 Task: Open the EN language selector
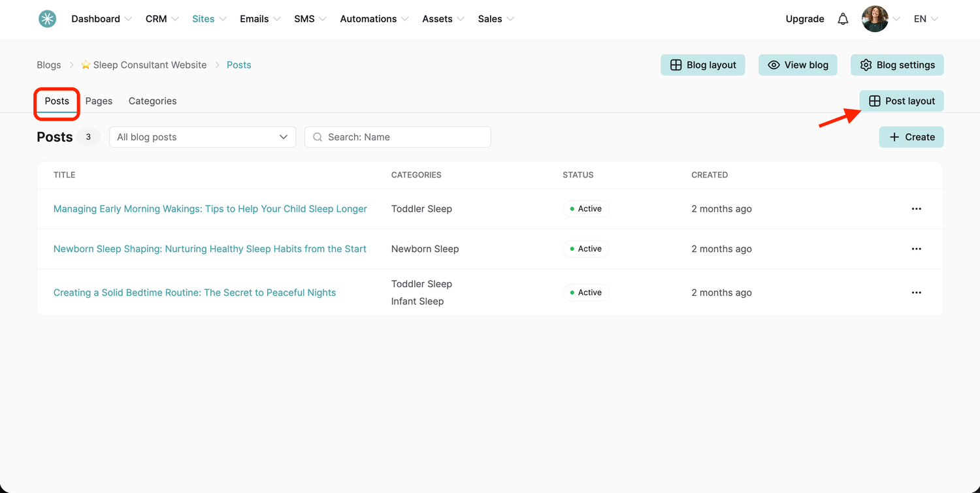(926, 19)
